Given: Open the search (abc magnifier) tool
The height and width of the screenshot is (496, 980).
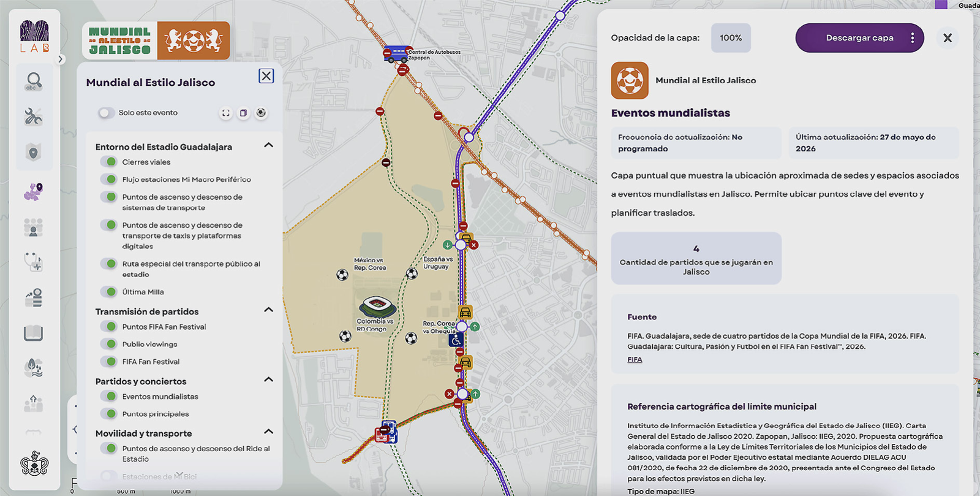Looking at the screenshot, I should click(34, 81).
